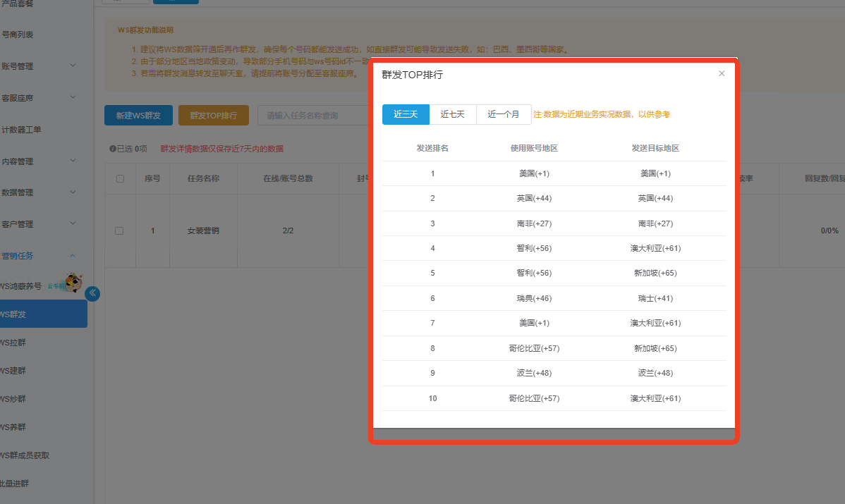The height and width of the screenshot is (504, 845).
Task: Open the WS群成员获取 menu item
Action: [x=25, y=455]
